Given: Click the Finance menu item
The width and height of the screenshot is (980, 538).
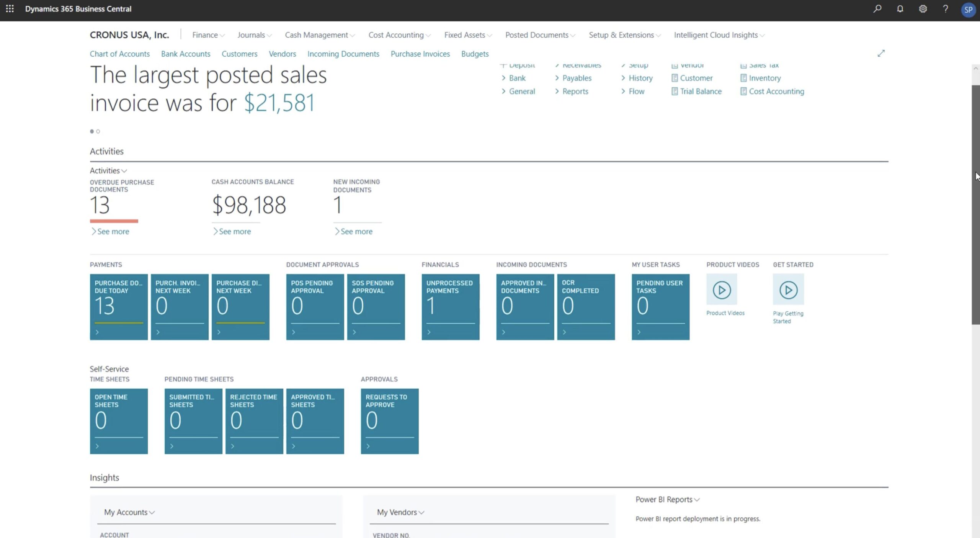Looking at the screenshot, I should 205,34.
